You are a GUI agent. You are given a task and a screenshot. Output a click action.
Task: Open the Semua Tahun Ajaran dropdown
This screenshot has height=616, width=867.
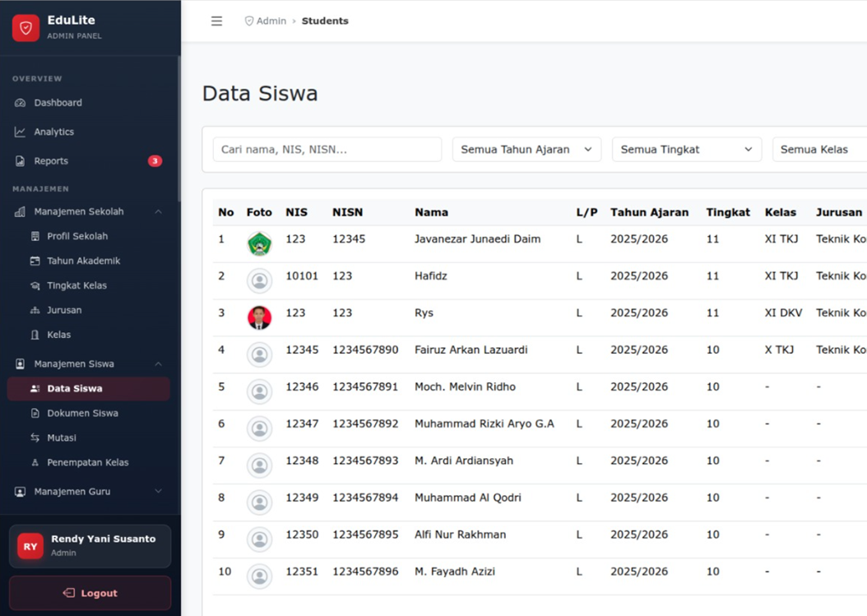[x=526, y=150]
